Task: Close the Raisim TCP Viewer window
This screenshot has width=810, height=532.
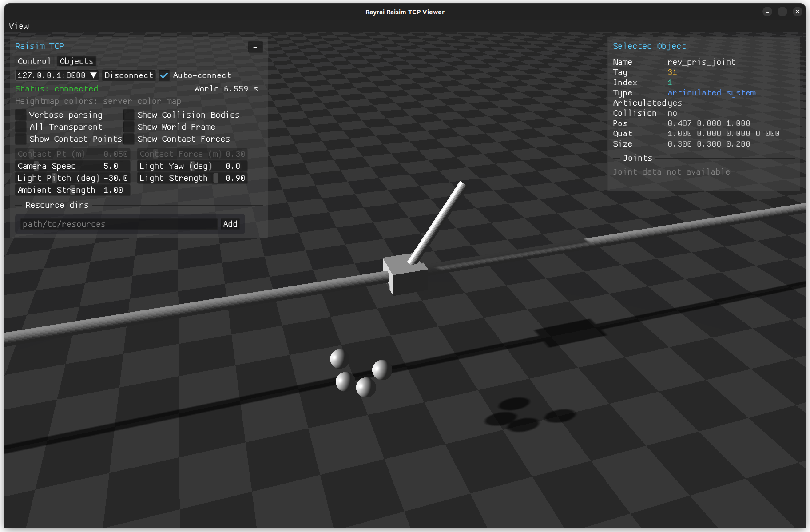Action: (x=798, y=12)
